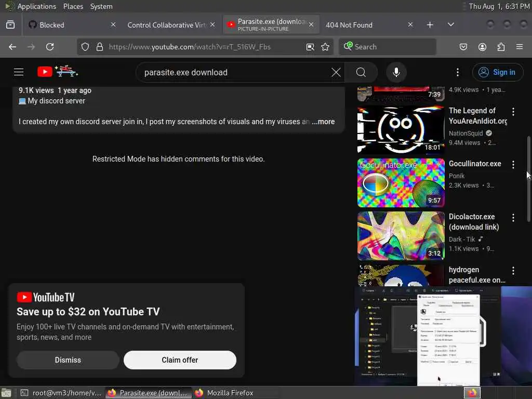Open options for hydrogen peaceful.exe video
Image resolution: width=532 pixels, height=399 pixels.
(513, 270)
